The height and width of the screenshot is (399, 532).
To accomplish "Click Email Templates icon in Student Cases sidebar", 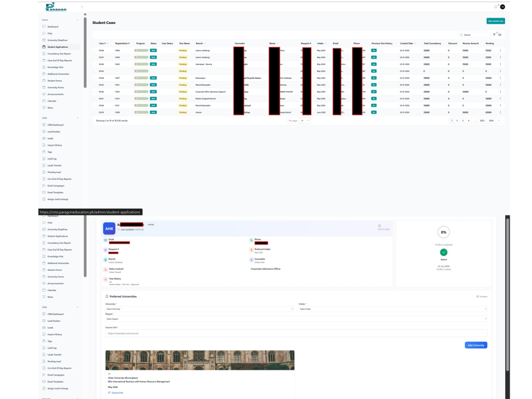I will pos(44,193).
